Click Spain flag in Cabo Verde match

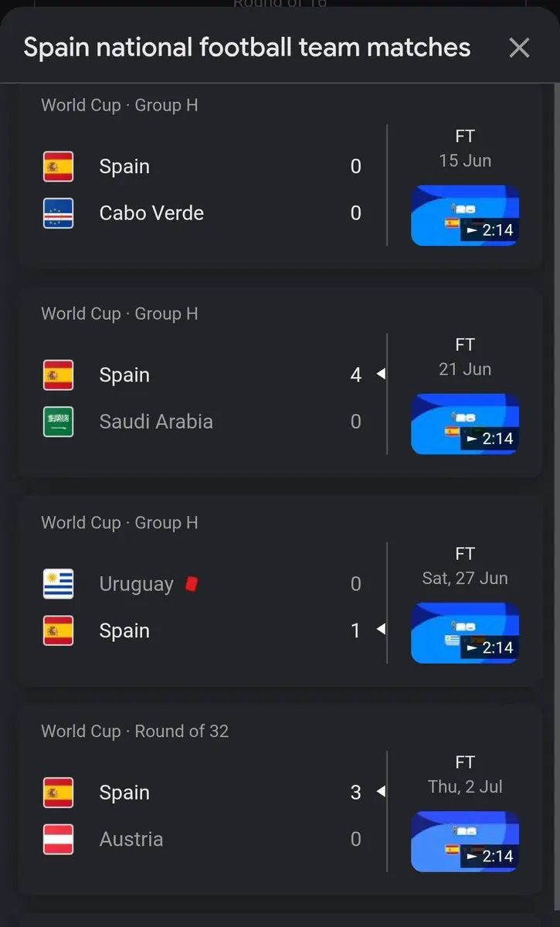(58, 166)
